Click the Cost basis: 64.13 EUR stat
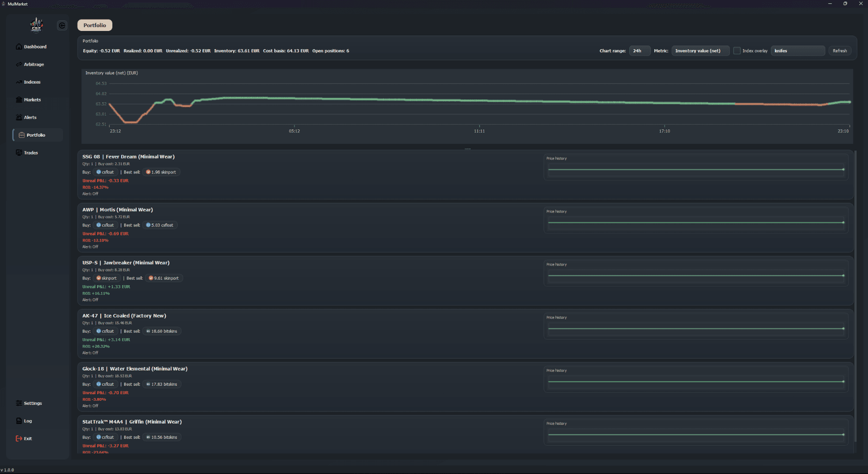 point(286,51)
